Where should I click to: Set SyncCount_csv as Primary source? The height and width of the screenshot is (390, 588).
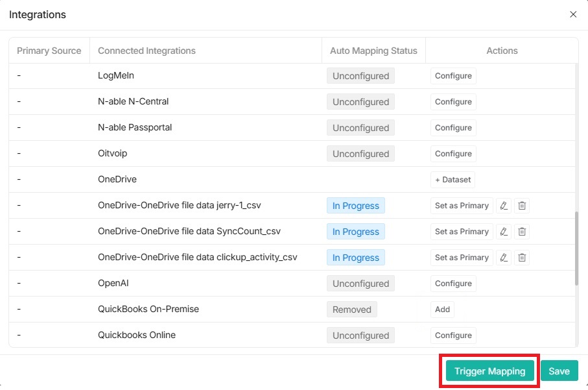tap(462, 232)
